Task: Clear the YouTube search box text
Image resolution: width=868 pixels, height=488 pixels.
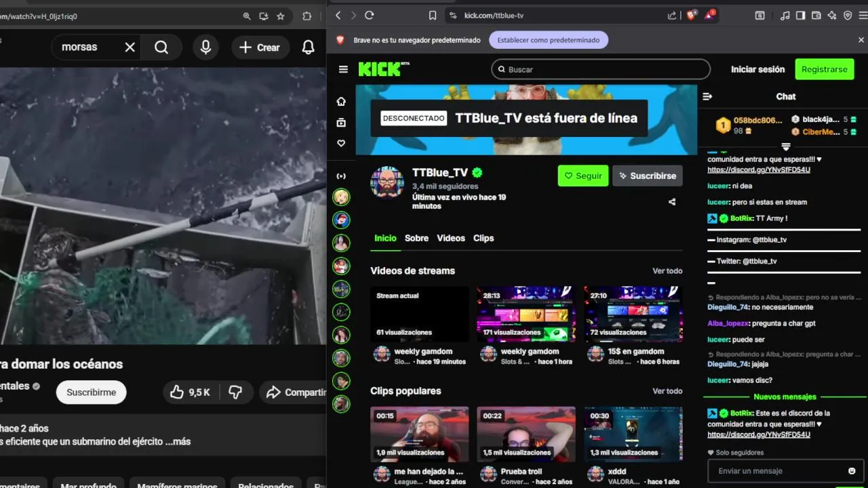Action: 130,47
